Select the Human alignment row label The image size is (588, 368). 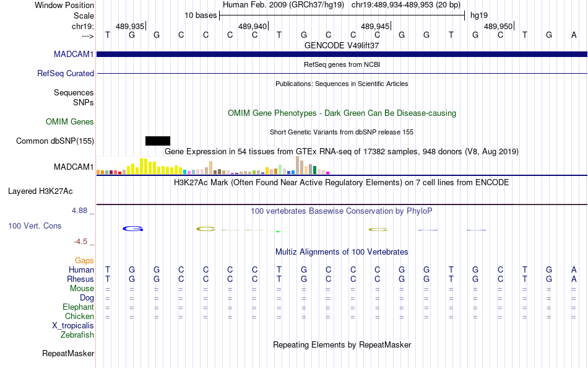(x=81, y=269)
